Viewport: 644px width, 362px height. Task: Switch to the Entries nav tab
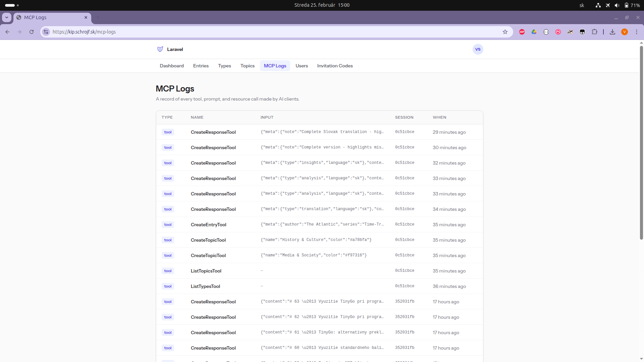pos(201,66)
